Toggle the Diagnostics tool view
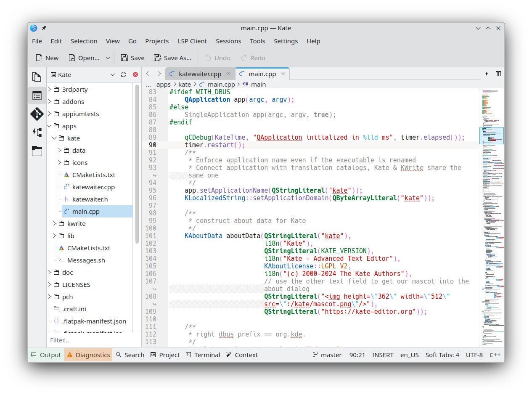The width and height of the screenshot is (532, 395). click(88, 355)
